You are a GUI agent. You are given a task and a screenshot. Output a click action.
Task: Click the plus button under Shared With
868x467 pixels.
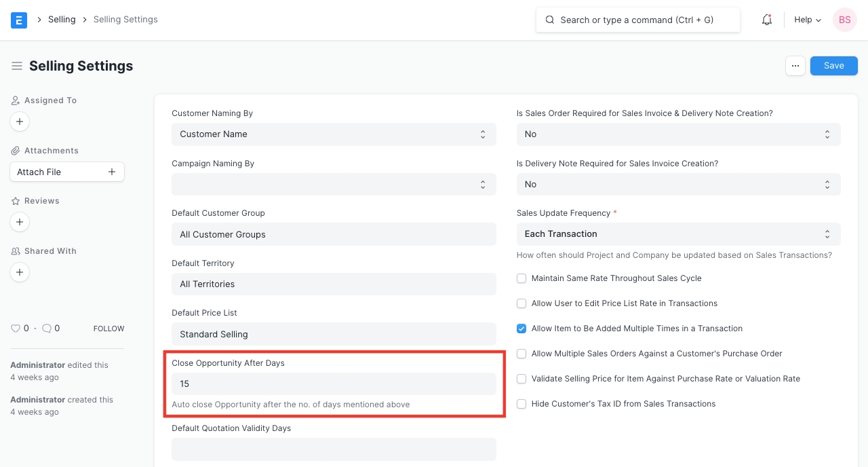click(x=20, y=272)
